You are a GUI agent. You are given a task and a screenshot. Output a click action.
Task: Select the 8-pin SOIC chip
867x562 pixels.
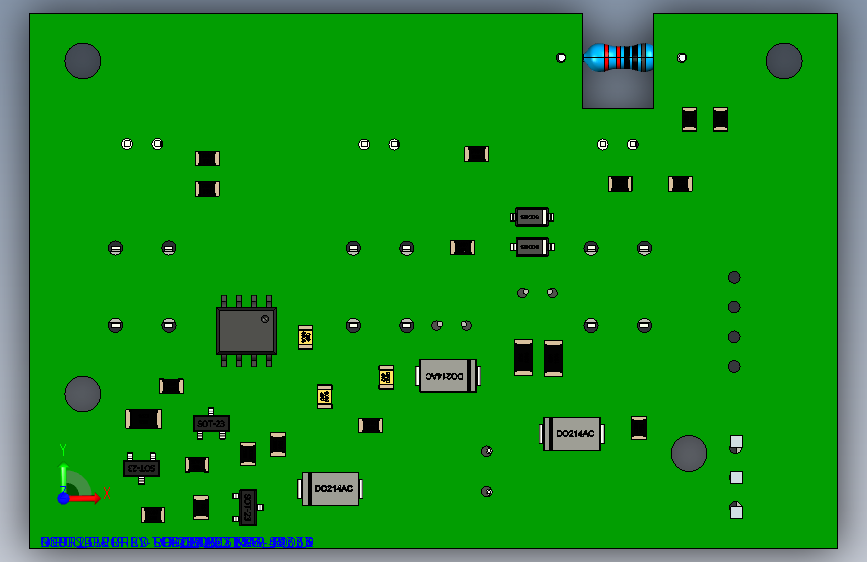pos(246,331)
